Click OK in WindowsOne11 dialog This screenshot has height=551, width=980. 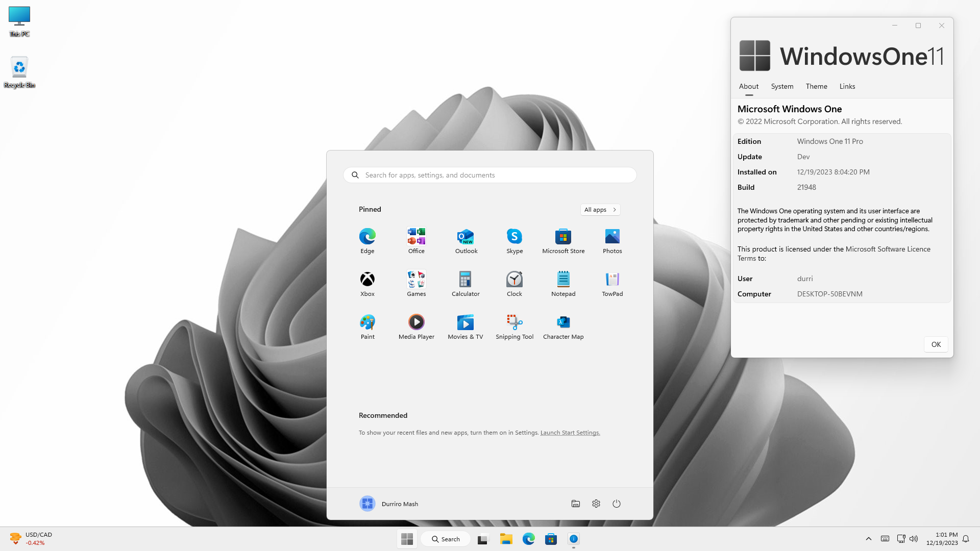click(936, 344)
